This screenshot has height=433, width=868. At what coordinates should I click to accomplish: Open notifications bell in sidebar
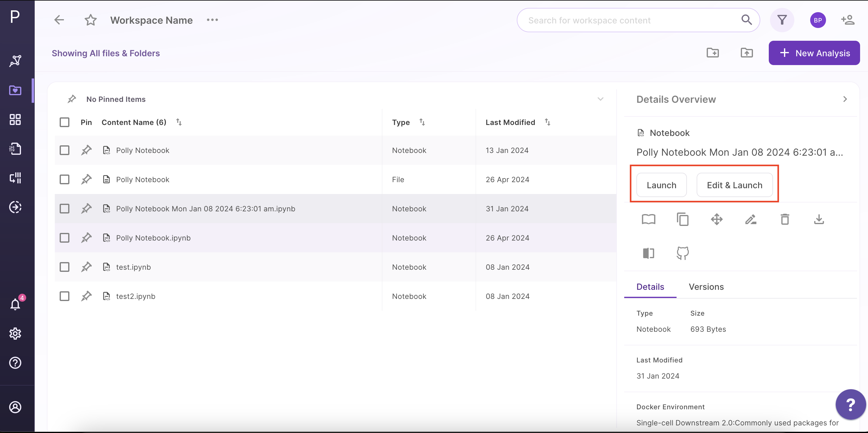pyautogui.click(x=16, y=304)
